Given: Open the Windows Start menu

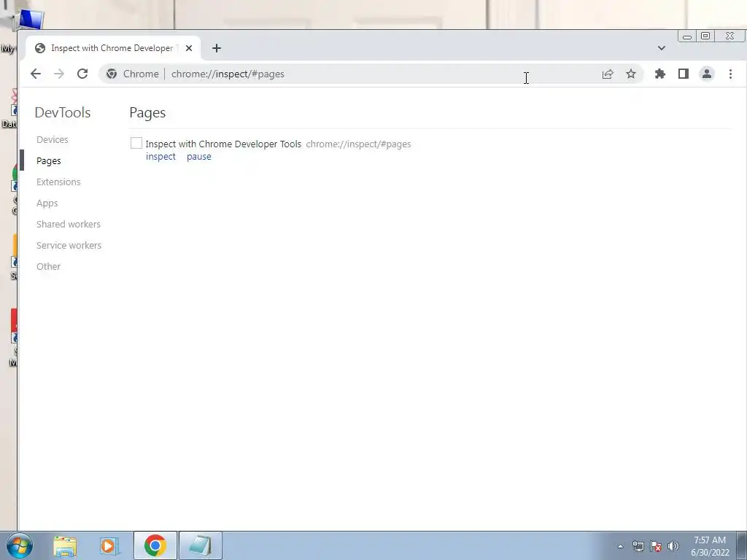Looking at the screenshot, I should point(19,545).
